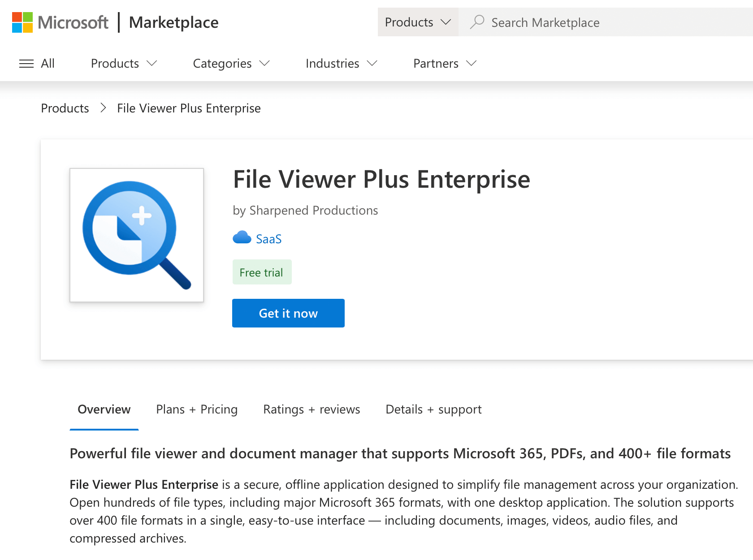Click the search magnifier icon
753x560 pixels.
(x=477, y=22)
